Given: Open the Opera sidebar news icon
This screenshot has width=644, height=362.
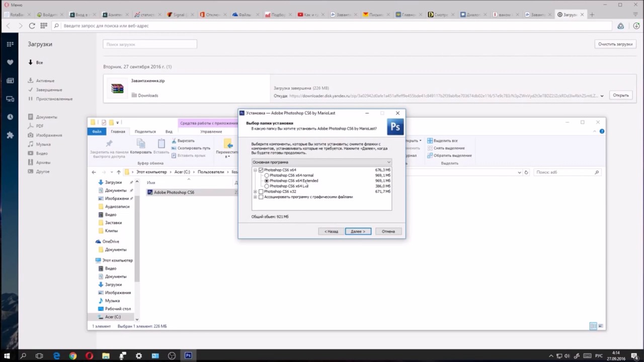Looking at the screenshot, I should tap(10, 80).
